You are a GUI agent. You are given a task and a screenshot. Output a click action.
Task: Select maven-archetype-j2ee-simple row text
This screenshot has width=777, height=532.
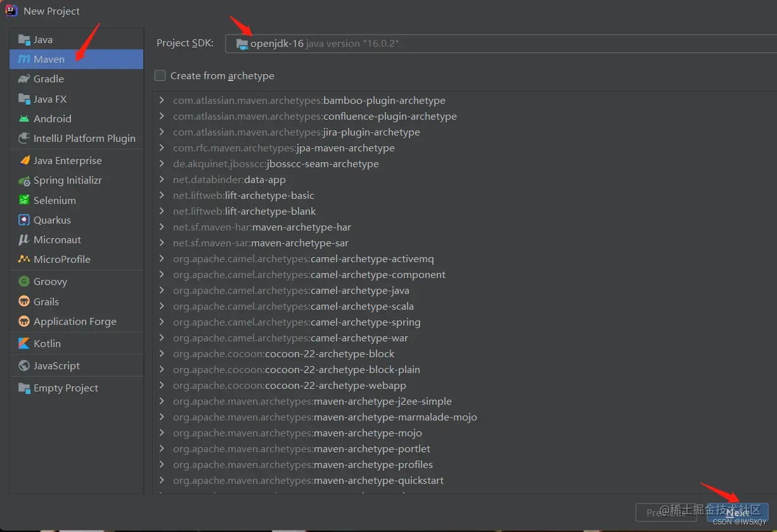[312, 401]
